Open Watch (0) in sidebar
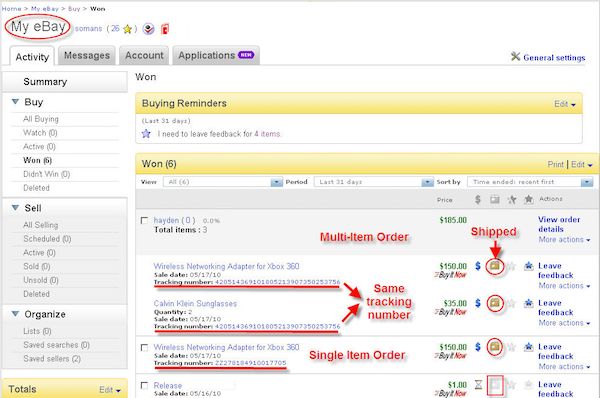600x398 pixels. [40, 133]
